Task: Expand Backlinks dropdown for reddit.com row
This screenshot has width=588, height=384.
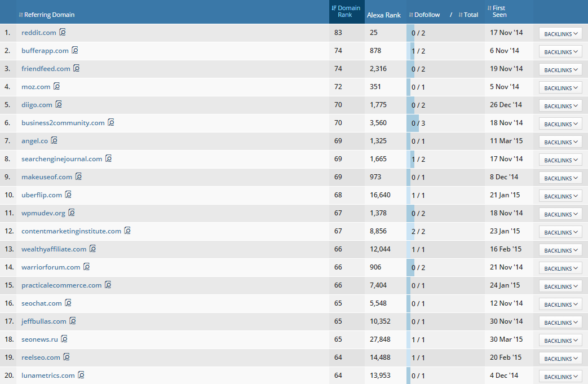Action: (x=560, y=33)
